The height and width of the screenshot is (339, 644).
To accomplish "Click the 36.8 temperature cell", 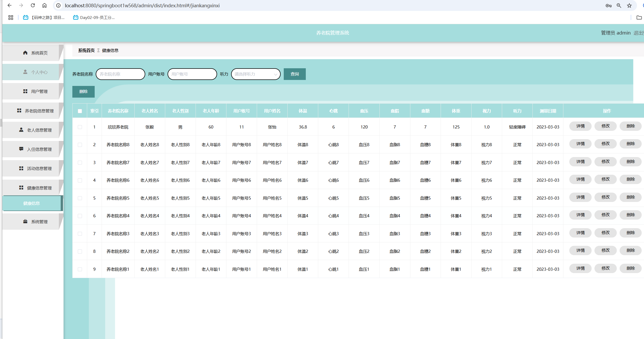I will [303, 127].
